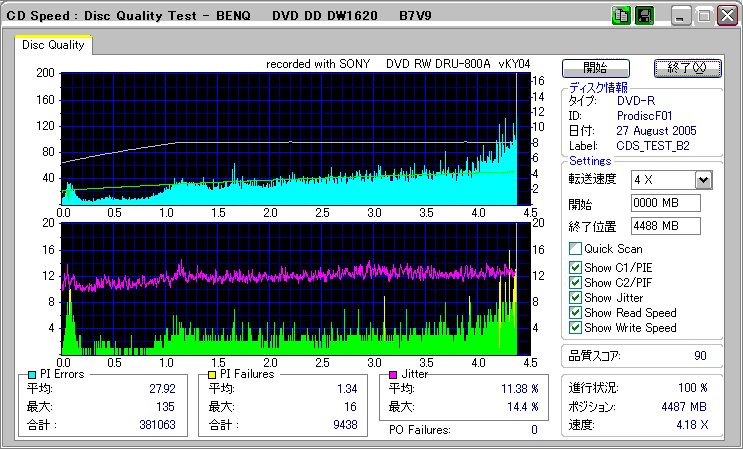This screenshot has width=743, height=449.
Task: Maximize the CD Speed window
Action: point(704,16)
